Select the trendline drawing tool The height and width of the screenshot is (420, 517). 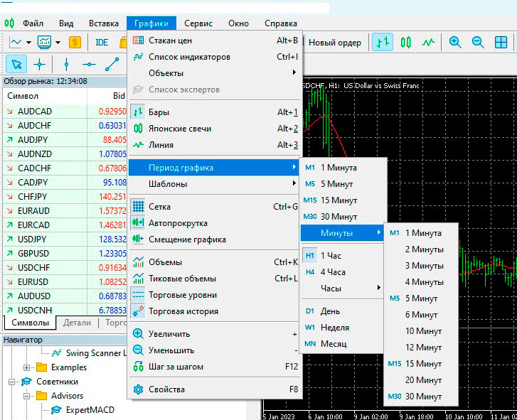click(x=112, y=64)
